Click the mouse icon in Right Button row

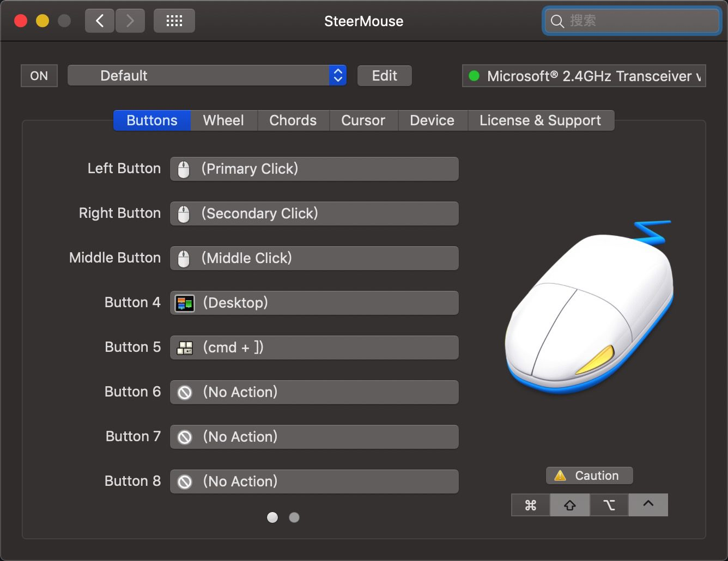coord(184,214)
